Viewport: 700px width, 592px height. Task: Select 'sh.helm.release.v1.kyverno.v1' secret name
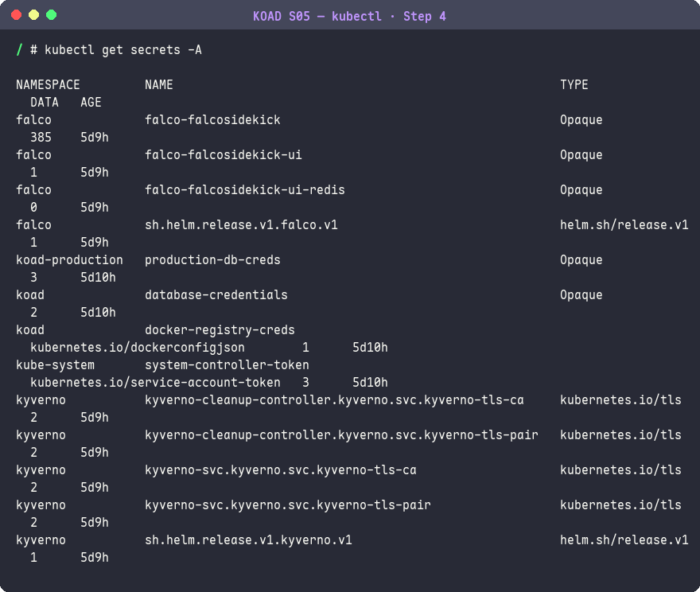tap(248, 540)
